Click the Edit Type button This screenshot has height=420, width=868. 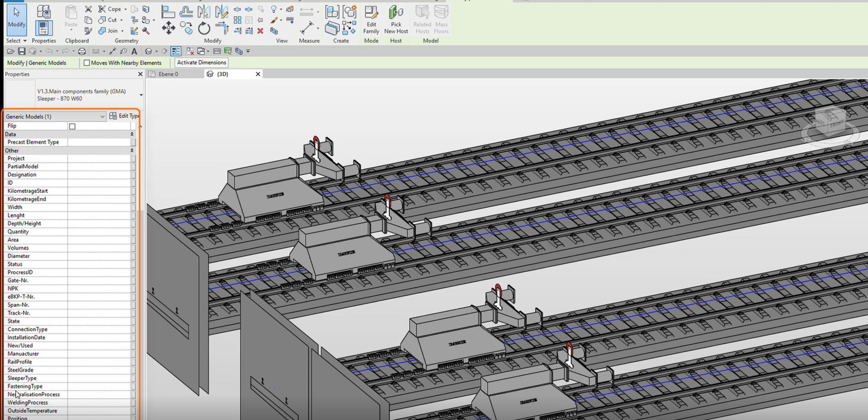(124, 116)
